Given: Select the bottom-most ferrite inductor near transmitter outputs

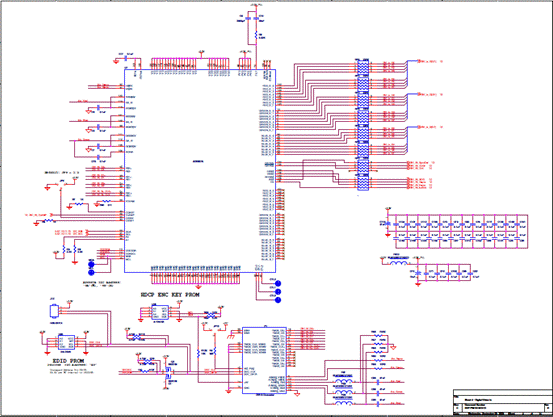Looking at the screenshot, I should coord(343,403).
